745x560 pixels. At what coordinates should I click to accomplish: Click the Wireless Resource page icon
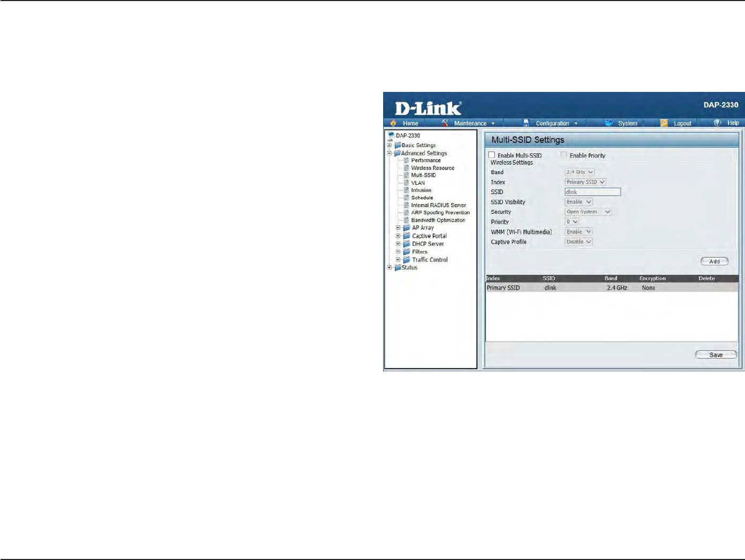point(407,168)
